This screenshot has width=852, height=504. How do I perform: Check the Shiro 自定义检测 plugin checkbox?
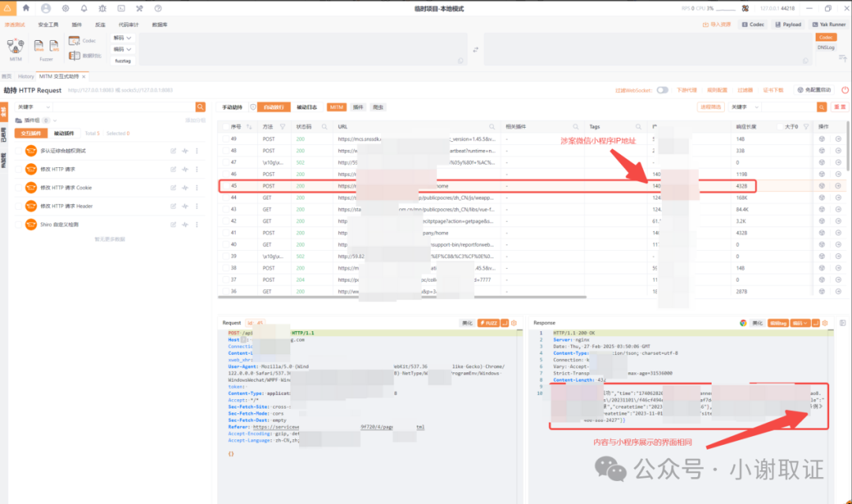[x=18, y=225]
